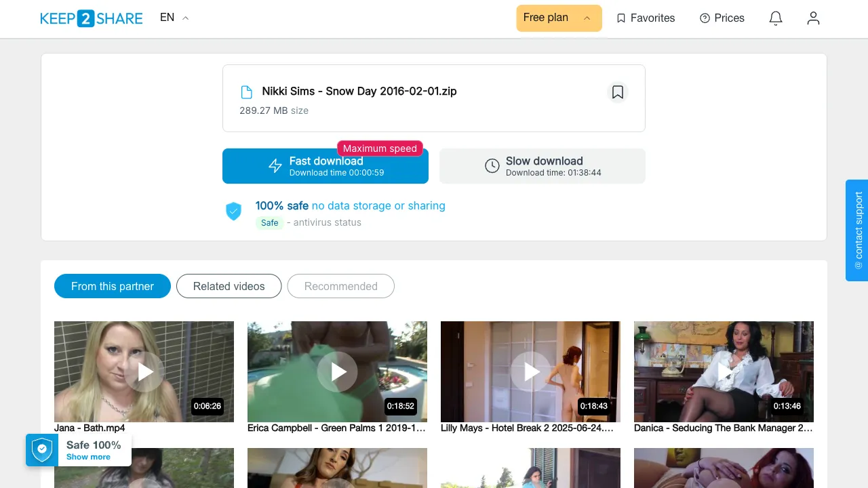Play the Jana - Bath.mp4 video
The image size is (868, 488).
(144, 371)
